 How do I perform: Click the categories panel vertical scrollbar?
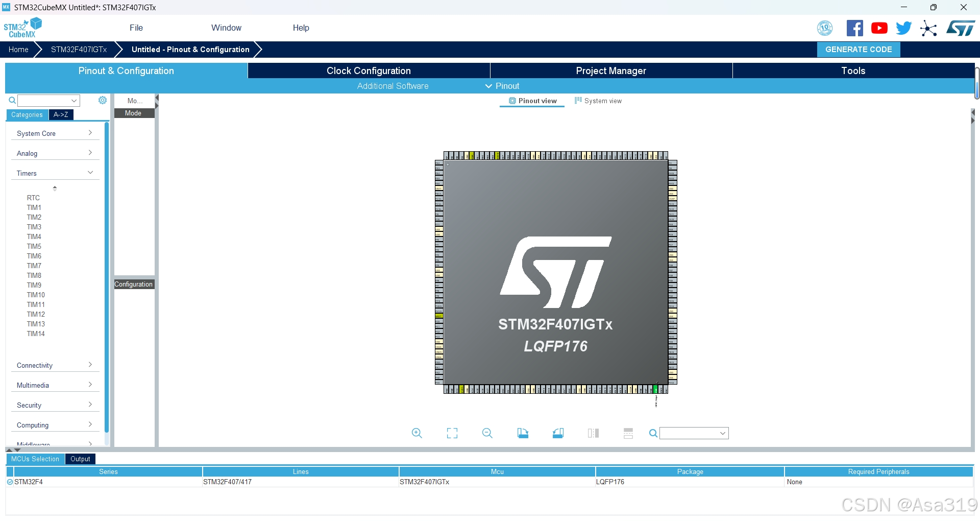click(x=107, y=278)
